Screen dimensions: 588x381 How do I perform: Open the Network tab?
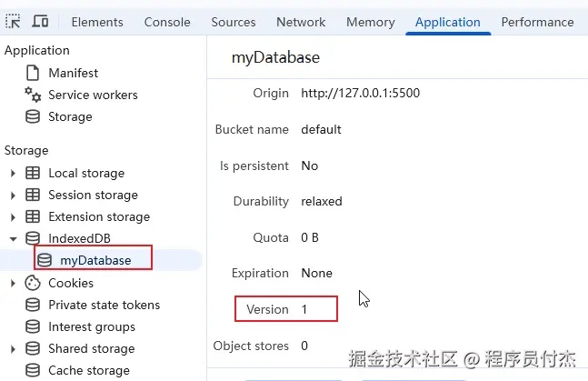point(301,22)
